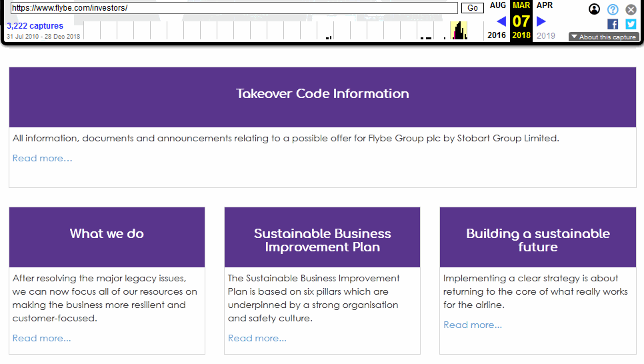644x364 pixels.
Task: Open the What we do card heading
Action: [x=107, y=234]
